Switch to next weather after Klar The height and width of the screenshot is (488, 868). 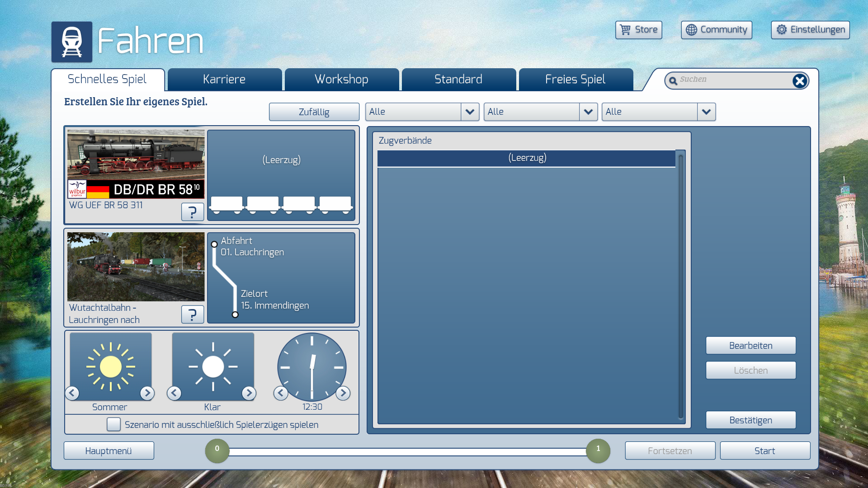point(249,393)
